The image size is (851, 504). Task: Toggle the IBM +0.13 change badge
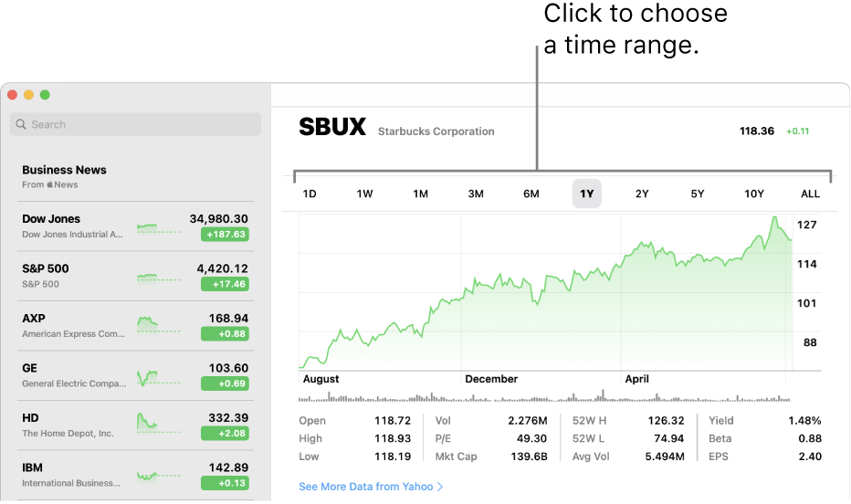[x=225, y=483]
